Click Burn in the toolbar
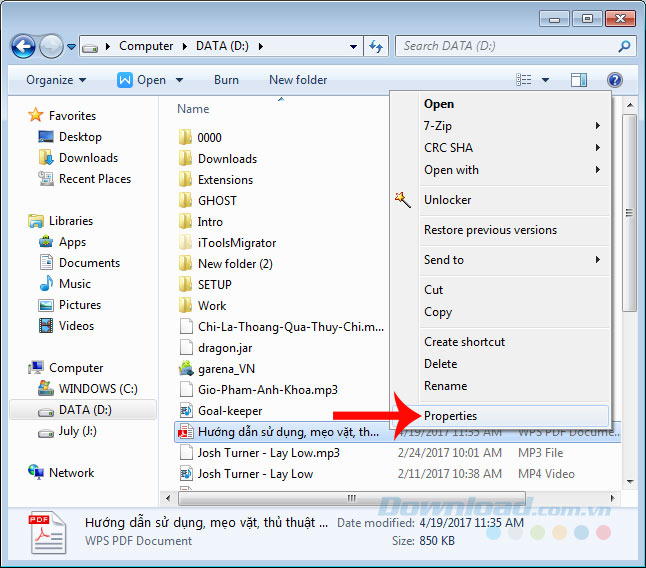 226,80
